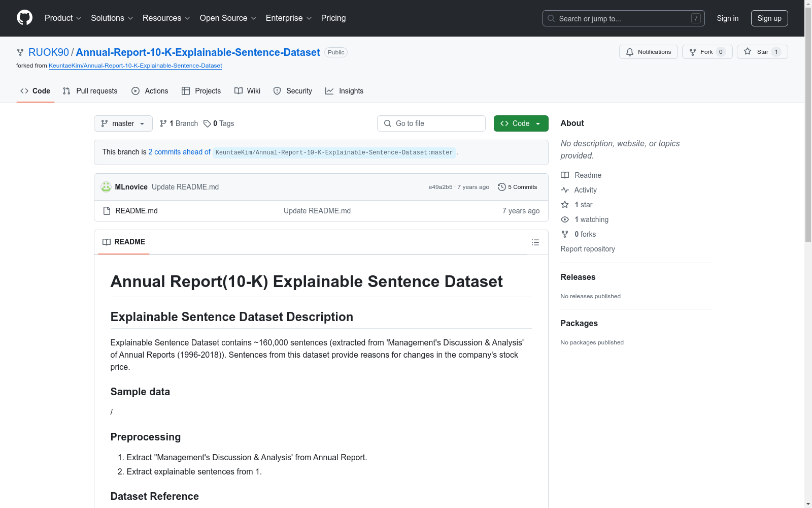Open the Releases section heading link

tap(578, 277)
